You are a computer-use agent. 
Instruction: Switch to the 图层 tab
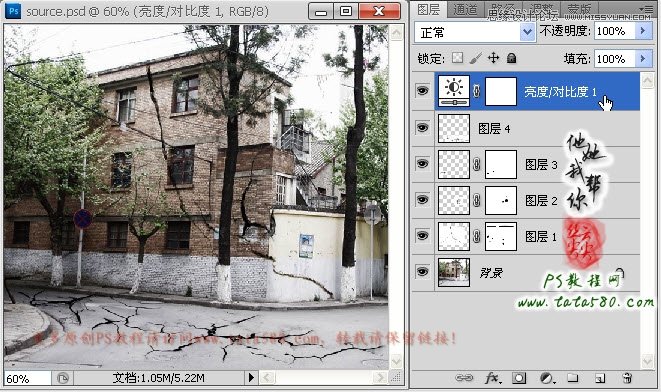[429, 9]
